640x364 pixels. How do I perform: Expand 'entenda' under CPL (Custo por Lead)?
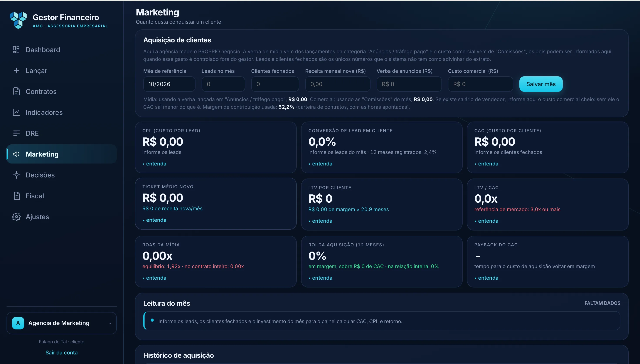tap(154, 164)
